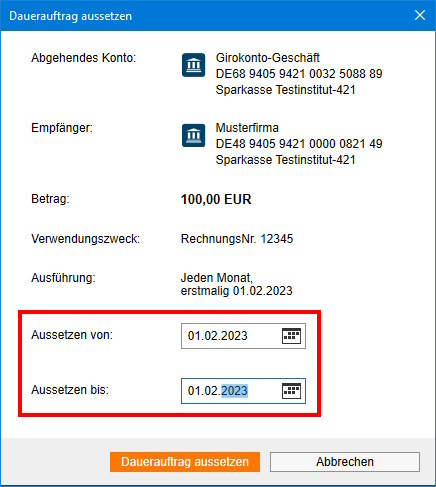Click the Girokonto-Geschäft account name
Screen dimensions: 436x487
268,58
